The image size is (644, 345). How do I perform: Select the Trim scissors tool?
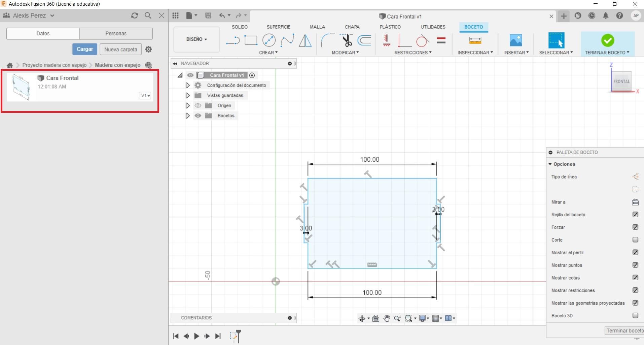coord(346,40)
